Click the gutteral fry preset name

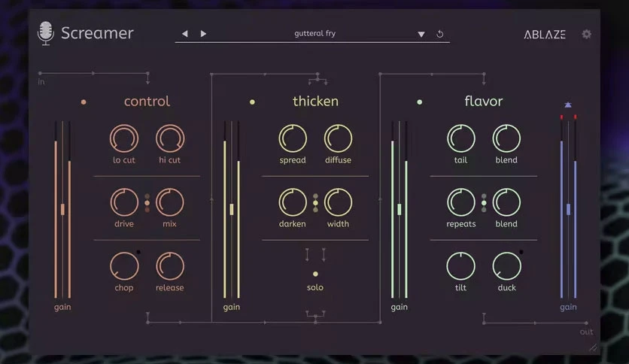click(315, 33)
